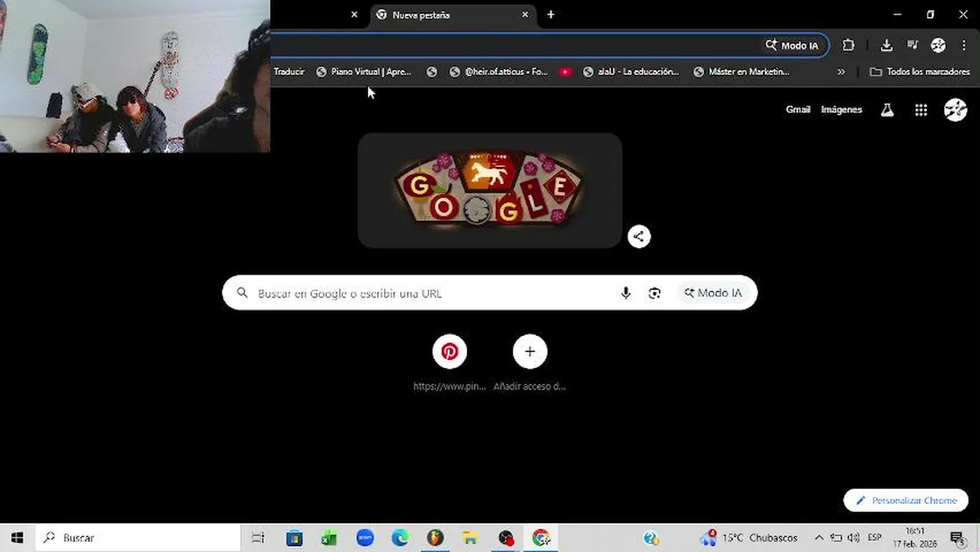Screen dimensions: 980x552
Task: Click Modo IA in the address bar
Action: 792,45
